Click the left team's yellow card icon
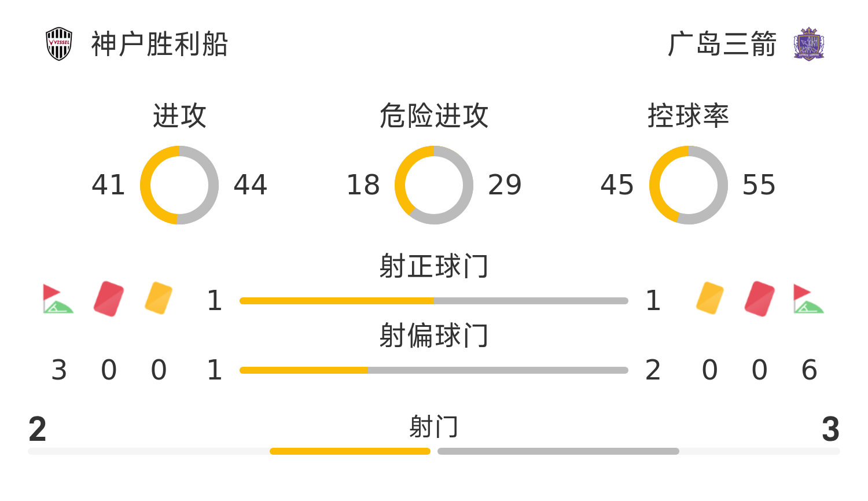 [x=159, y=299]
